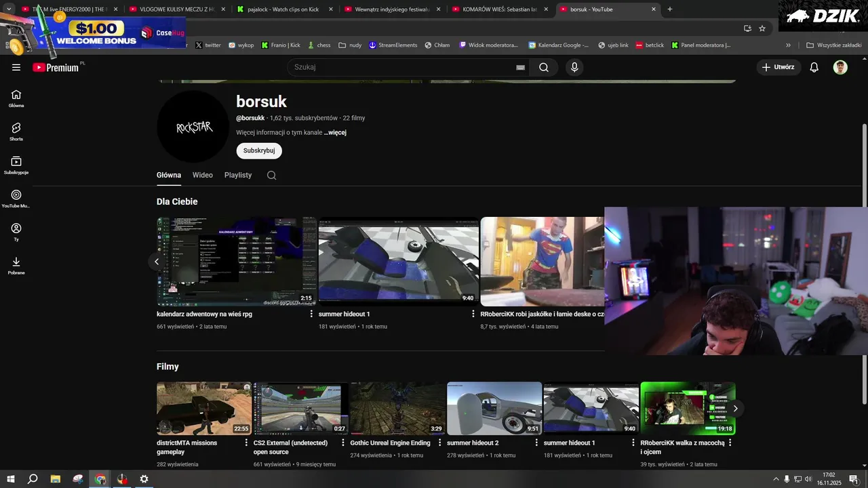Open options for Gothic Unreal Engine Ending
The height and width of the screenshot is (488, 868).
tap(439, 443)
